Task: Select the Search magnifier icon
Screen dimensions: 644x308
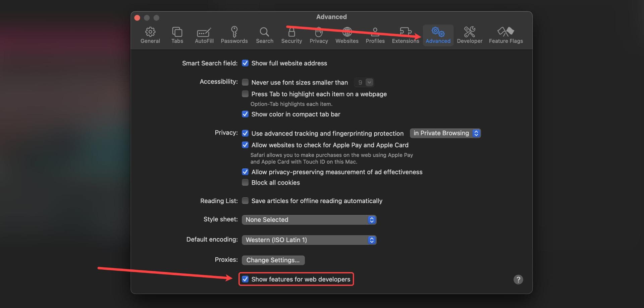Action: [x=264, y=32]
